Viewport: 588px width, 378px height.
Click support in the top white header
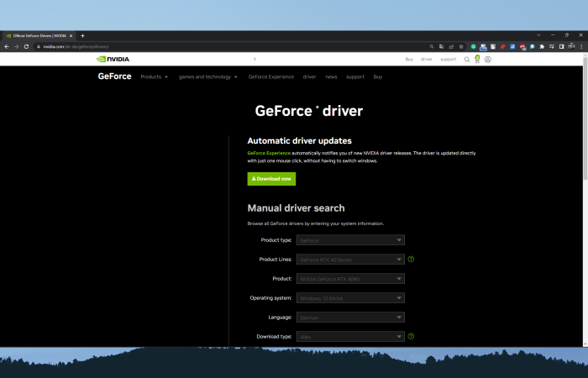coord(448,60)
